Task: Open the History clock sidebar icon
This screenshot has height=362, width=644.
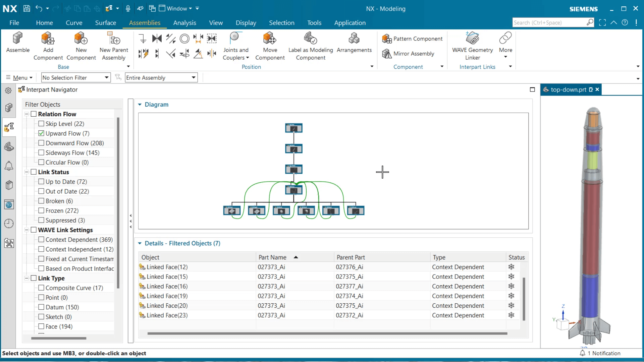Action: pyautogui.click(x=9, y=224)
